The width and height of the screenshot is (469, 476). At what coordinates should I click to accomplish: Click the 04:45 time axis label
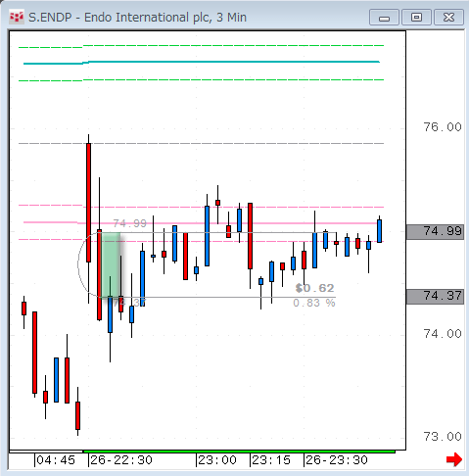coord(56,460)
